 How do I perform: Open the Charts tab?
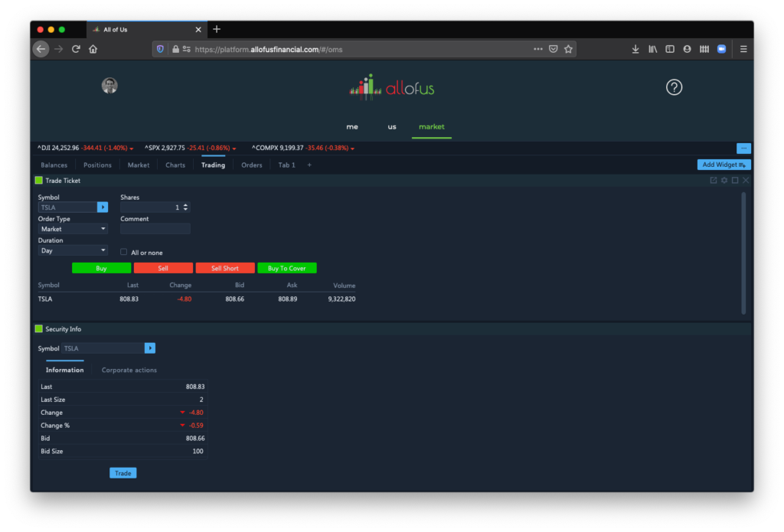175,165
